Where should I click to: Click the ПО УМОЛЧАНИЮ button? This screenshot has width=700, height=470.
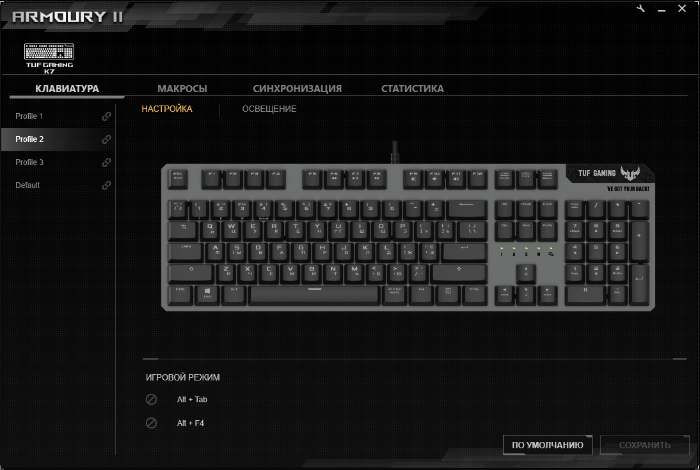(x=548, y=445)
